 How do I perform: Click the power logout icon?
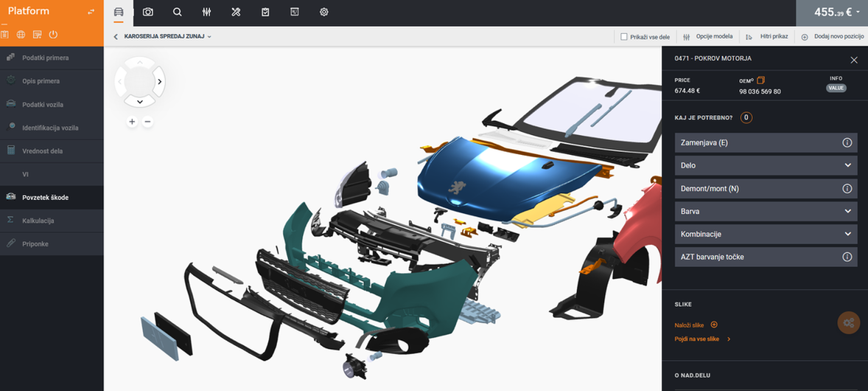53,35
